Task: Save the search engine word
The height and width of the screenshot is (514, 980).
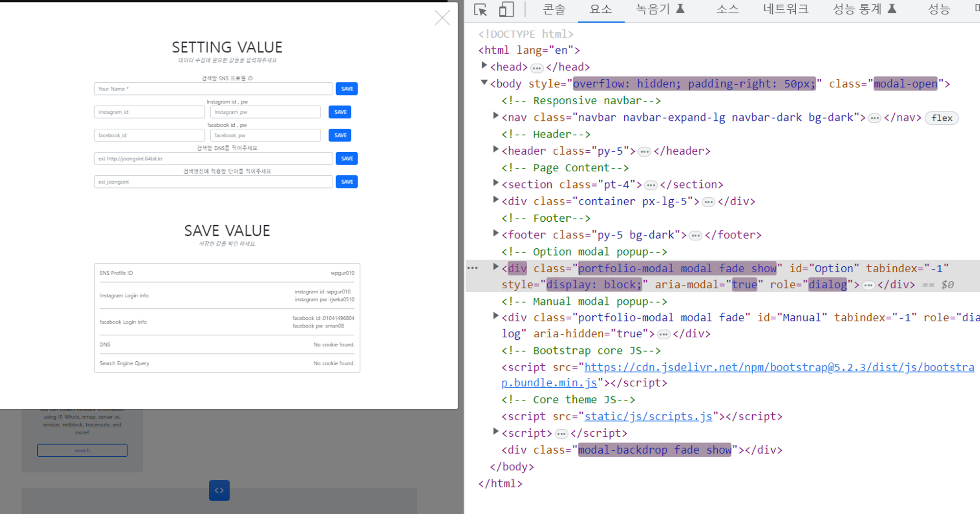Action: (x=346, y=182)
